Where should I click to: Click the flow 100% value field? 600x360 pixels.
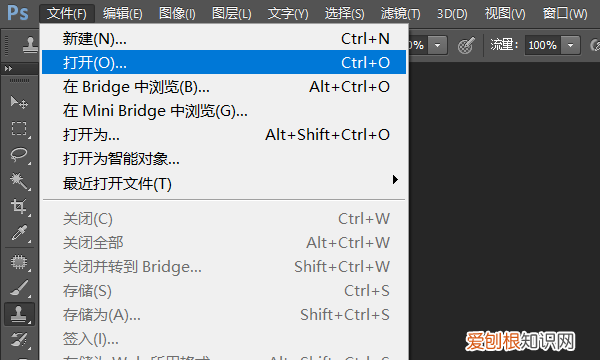point(543,46)
